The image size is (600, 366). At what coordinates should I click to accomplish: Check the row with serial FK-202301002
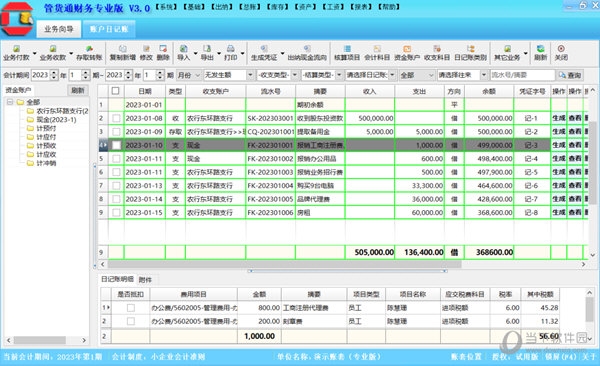pos(116,158)
